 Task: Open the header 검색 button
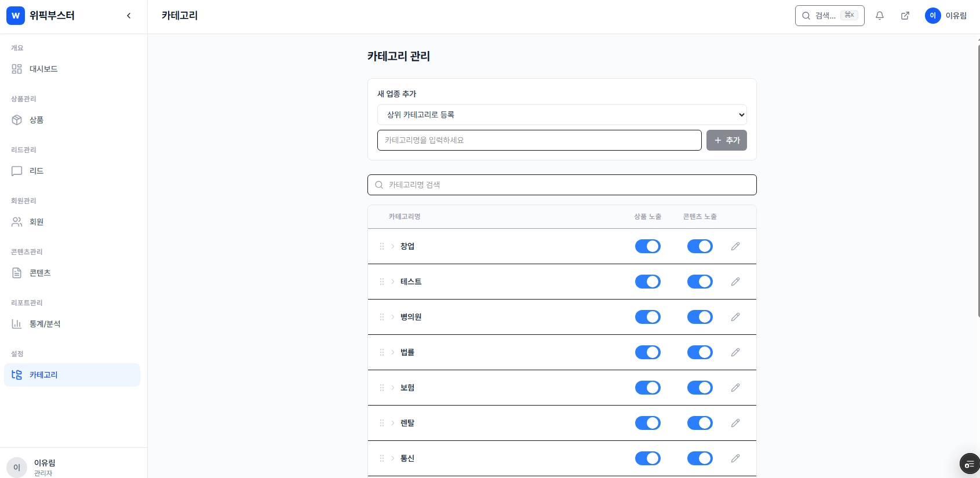coord(830,16)
